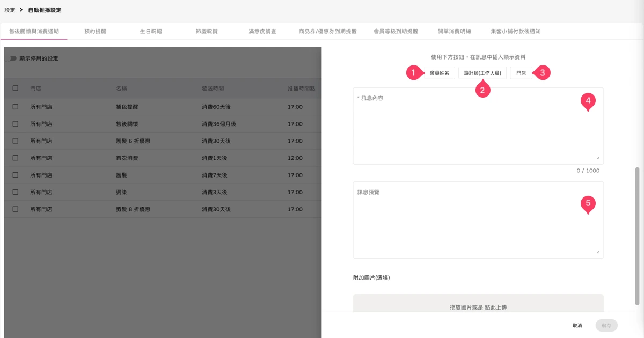Check the box for 消費7天後 row
This screenshot has width=644, height=338.
pyautogui.click(x=15, y=175)
